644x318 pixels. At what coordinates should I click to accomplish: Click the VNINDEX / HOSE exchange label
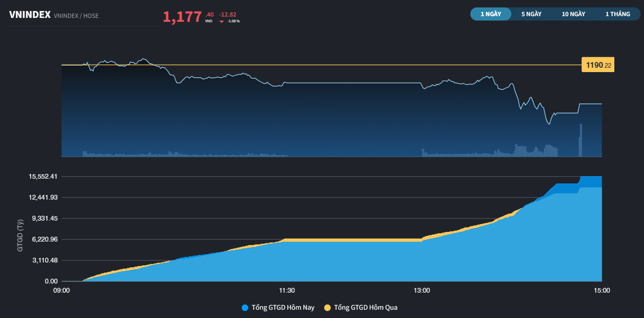tap(76, 16)
